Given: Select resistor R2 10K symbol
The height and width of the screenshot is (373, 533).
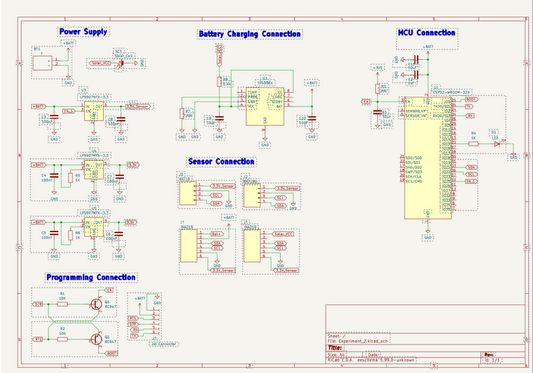Looking at the screenshot, I should pyautogui.click(x=62, y=339).
